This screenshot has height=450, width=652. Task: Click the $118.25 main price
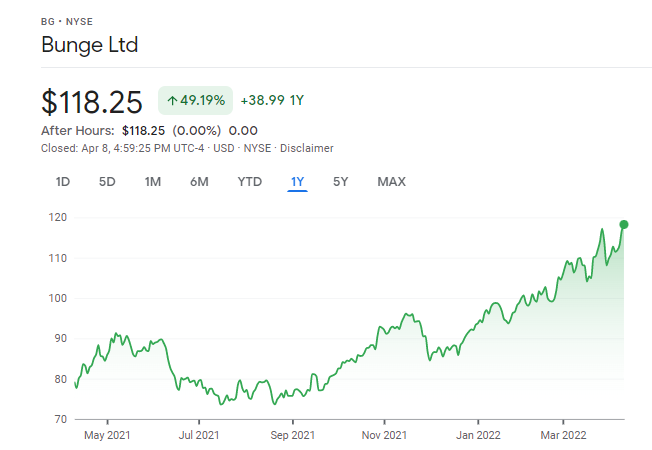(91, 102)
